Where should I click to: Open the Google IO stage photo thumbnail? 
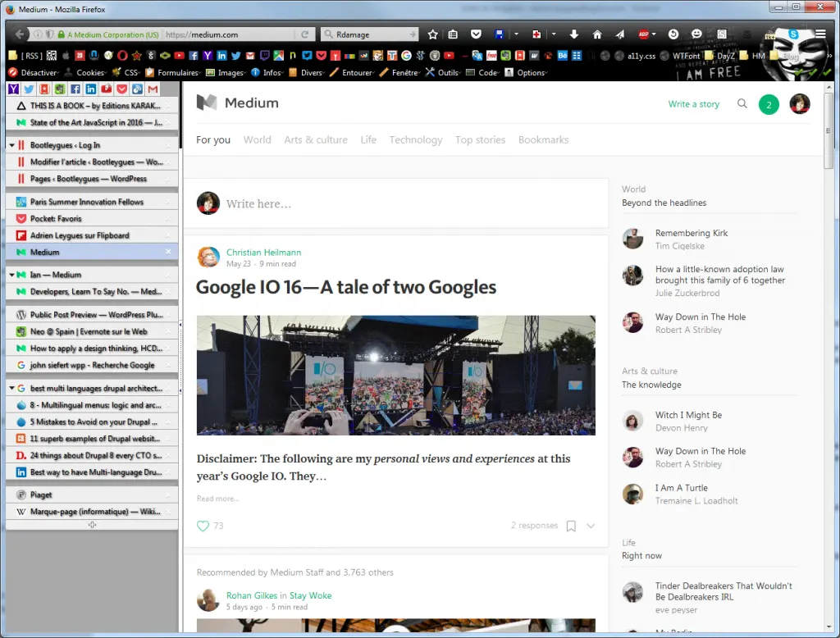[396, 375]
